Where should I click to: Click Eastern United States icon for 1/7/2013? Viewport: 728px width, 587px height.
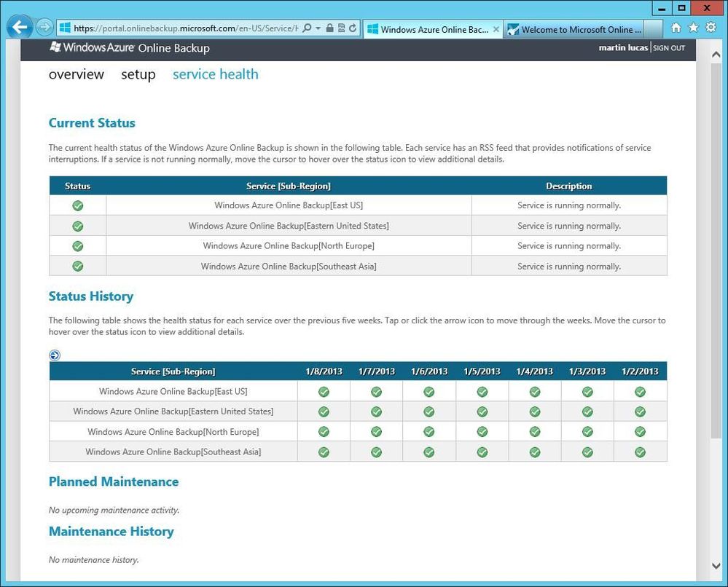coord(376,411)
